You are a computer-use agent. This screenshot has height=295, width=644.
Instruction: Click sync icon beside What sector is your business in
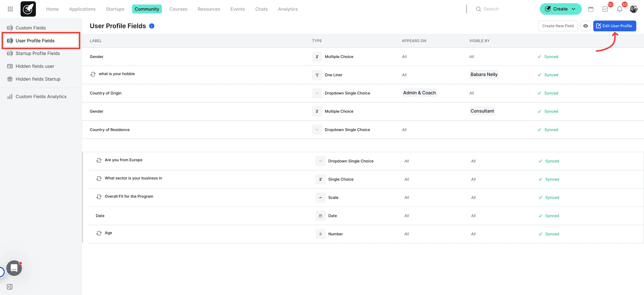tap(99, 179)
